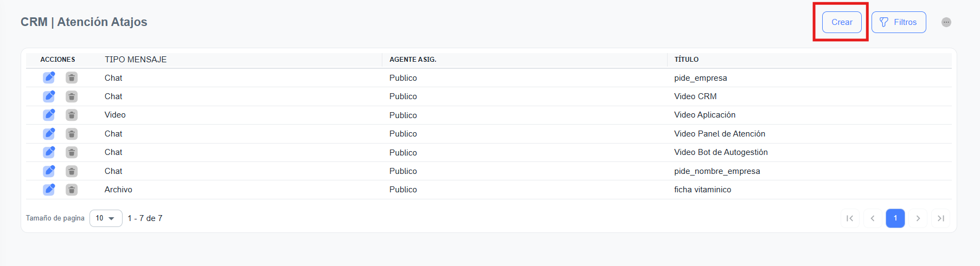Edit the Video CRM row
Screen dimensions: 980x266
point(49,96)
